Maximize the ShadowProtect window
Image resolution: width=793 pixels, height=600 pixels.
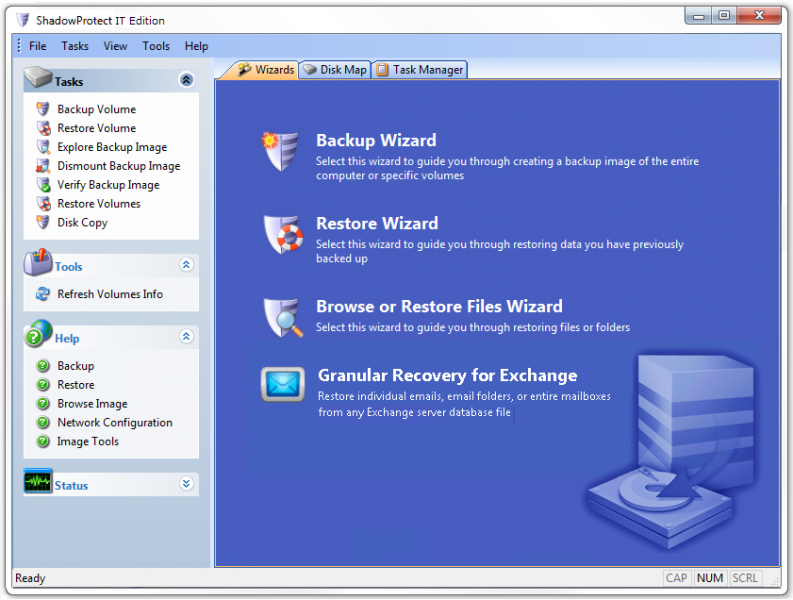coord(724,16)
